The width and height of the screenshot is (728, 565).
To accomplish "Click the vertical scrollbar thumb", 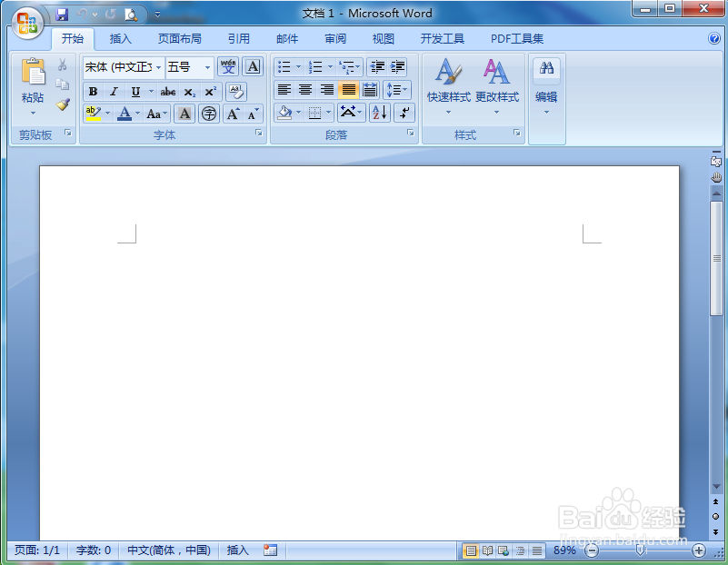I will [716, 258].
